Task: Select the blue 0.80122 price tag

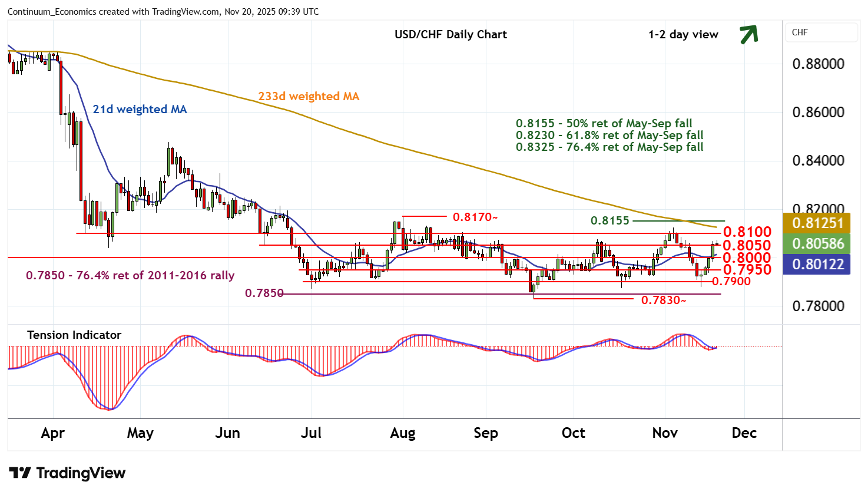Action: [x=817, y=265]
